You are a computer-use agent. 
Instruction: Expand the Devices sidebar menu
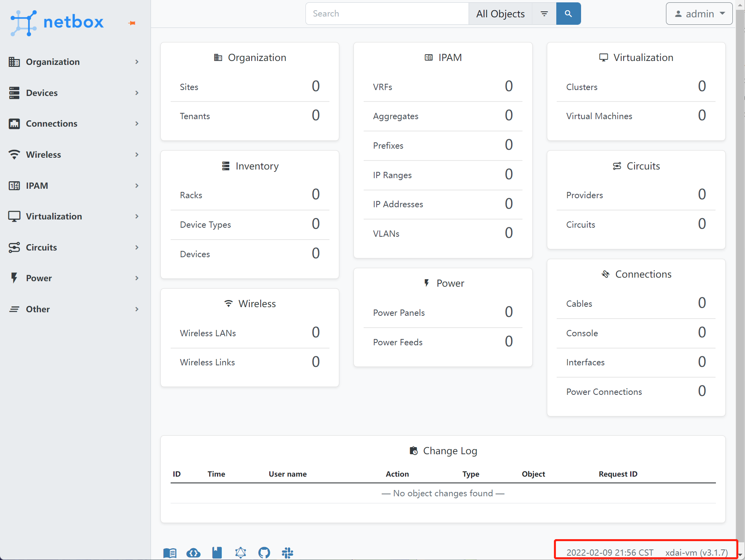coord(74,93)
